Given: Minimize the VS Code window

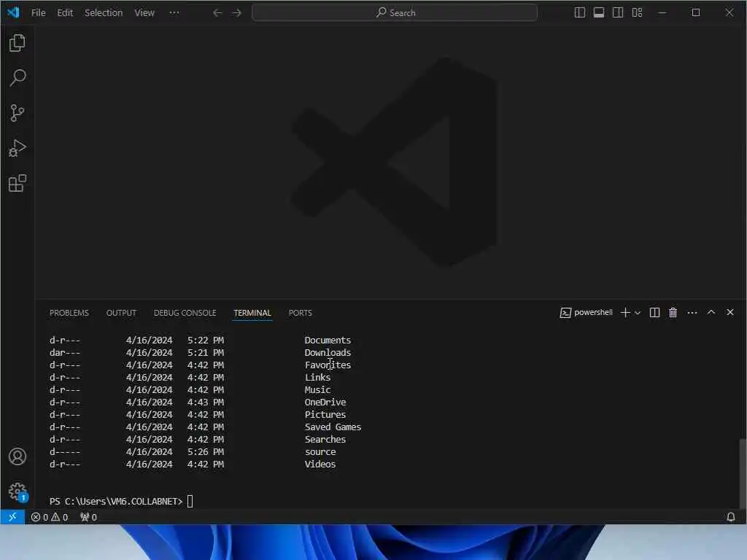Looking at the screenshot, I should point(662,13).
